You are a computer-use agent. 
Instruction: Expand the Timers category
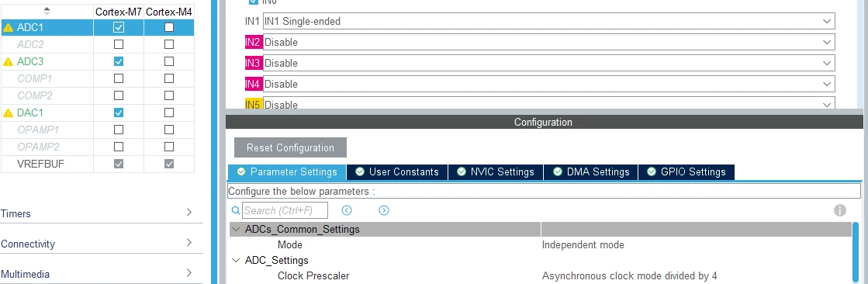tap(97, 213)
